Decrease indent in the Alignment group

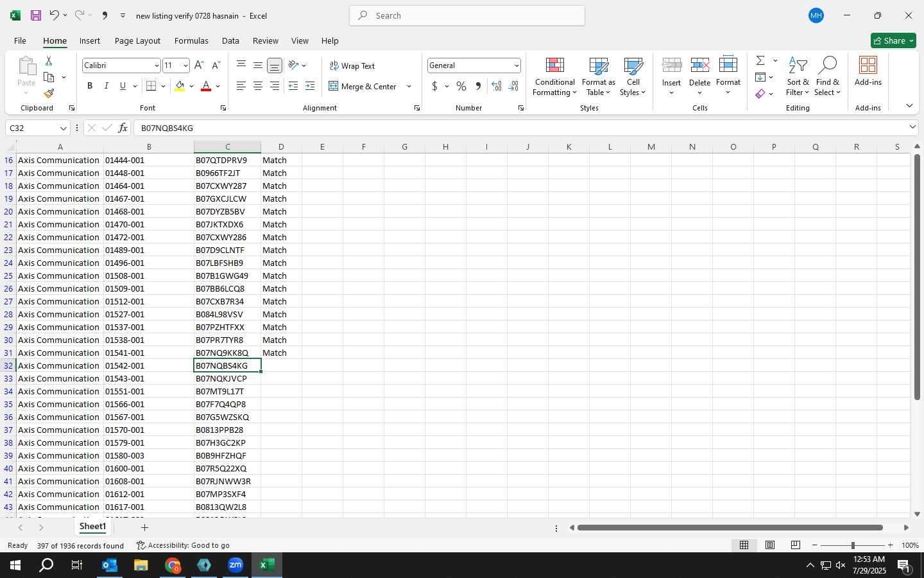coord(293,86)
